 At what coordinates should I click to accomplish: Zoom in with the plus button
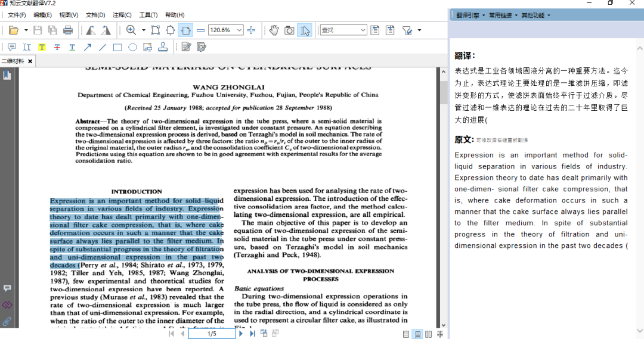(x=252, y=30)
